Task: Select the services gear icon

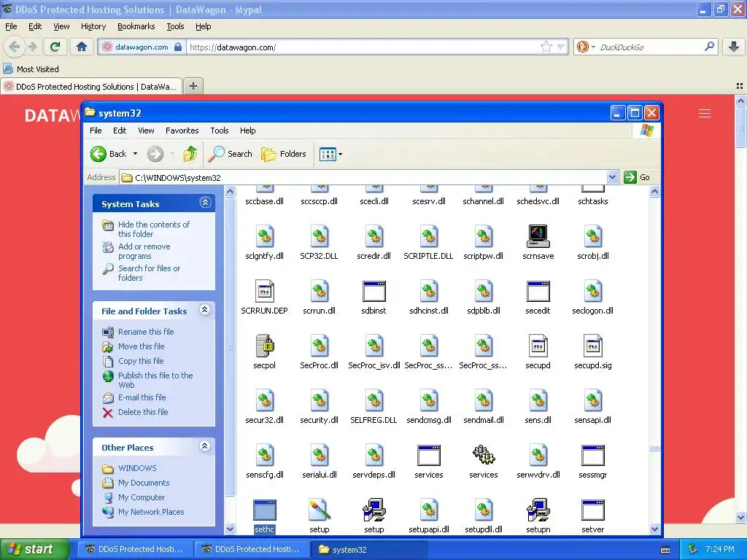Action: (484, 455)
